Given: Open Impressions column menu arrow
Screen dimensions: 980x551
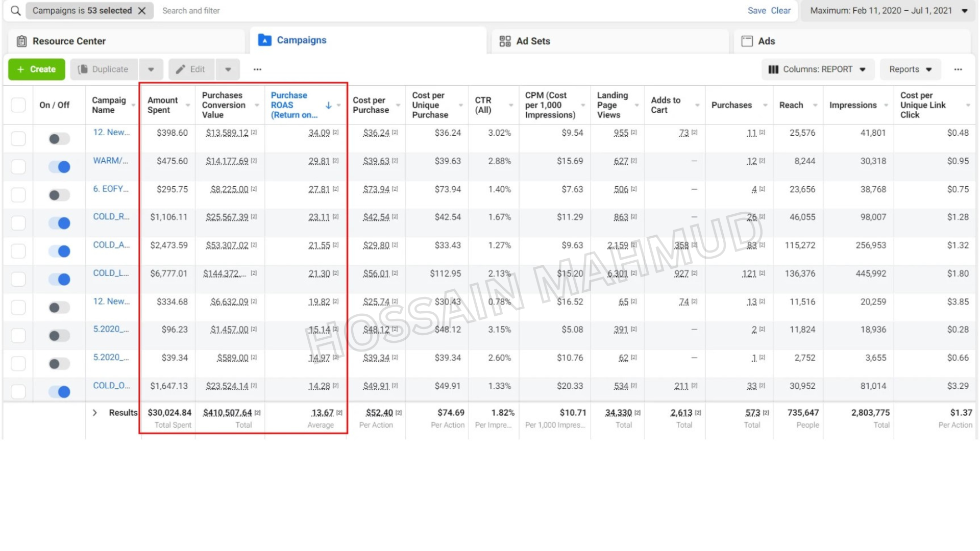Looking at the screenshot, I should coord(886,105).
